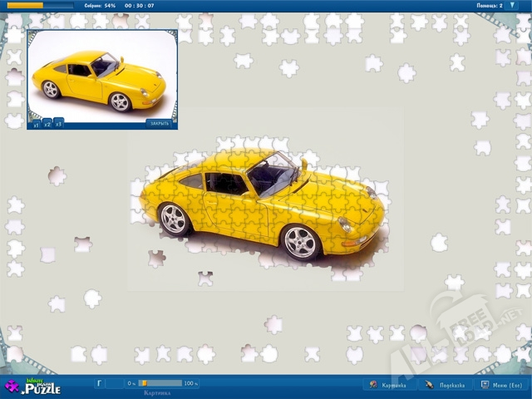Select x2 preview zoom level
Viewport: 532px width, 399px height.
tap(47, 124)
